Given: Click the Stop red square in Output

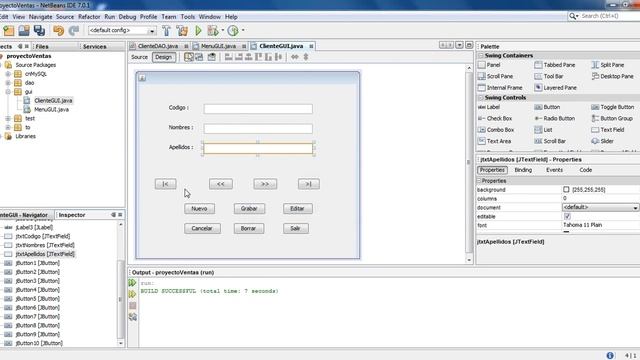Looking at the screenshot, I should [133, 305].
